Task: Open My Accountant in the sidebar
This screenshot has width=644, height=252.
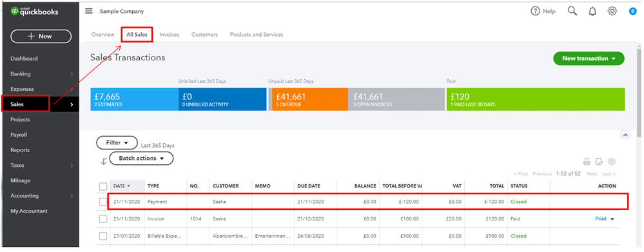Action: [29, 211]
